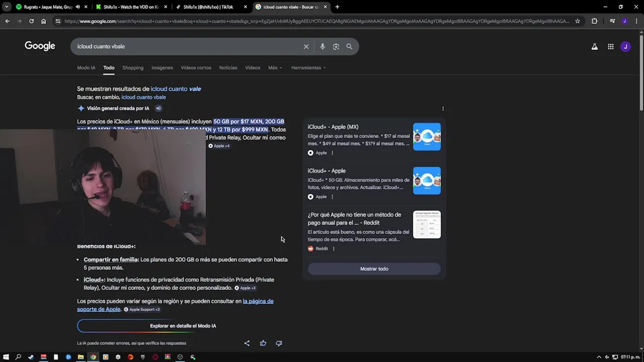Image resolution: width=644 pixels, height=362 pixels.
Task: Go back to previous page
Action: pyautogui.click(x=7, y=21)
